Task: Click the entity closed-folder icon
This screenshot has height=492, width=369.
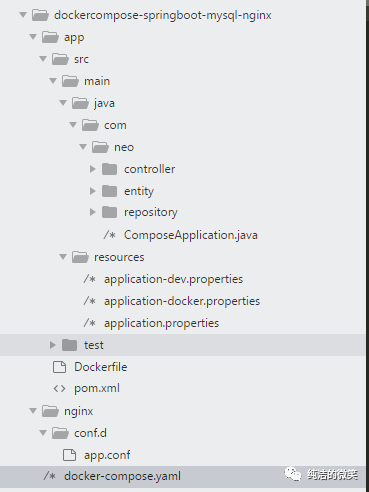Action: pyautogui.click(x=109, y=191)
